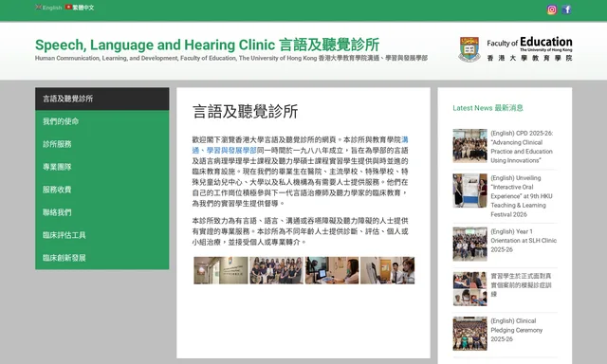Image resolution: width=607 pixels, height=364 pixels.
Task: Read Year 1 Orientation at SLH Clinic news
Action: (x=524, y=241)
